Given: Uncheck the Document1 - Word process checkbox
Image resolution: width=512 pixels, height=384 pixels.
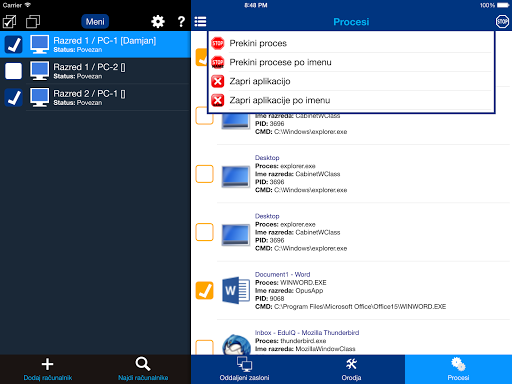Looking at the screenshot, I should coord(204,290).
